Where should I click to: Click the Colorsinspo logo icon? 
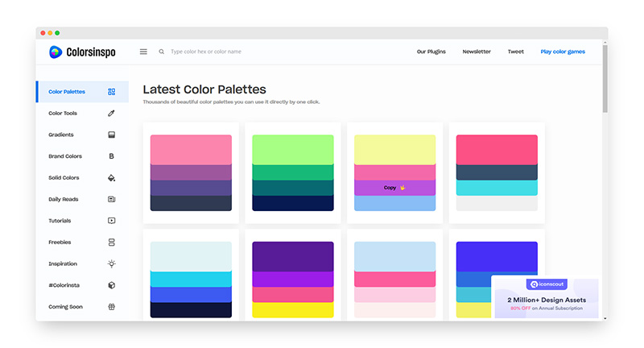(55, 52)
